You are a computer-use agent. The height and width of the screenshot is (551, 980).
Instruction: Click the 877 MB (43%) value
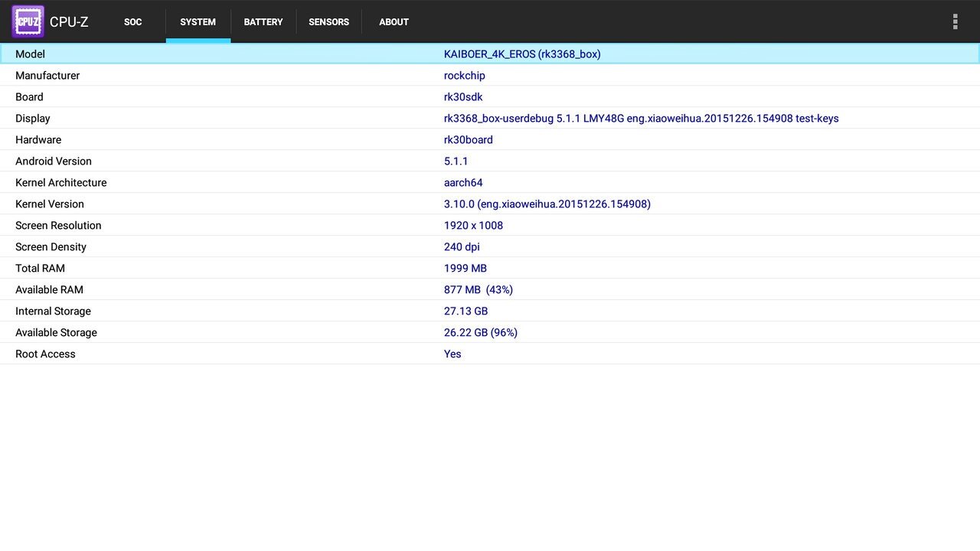(479, 290)
